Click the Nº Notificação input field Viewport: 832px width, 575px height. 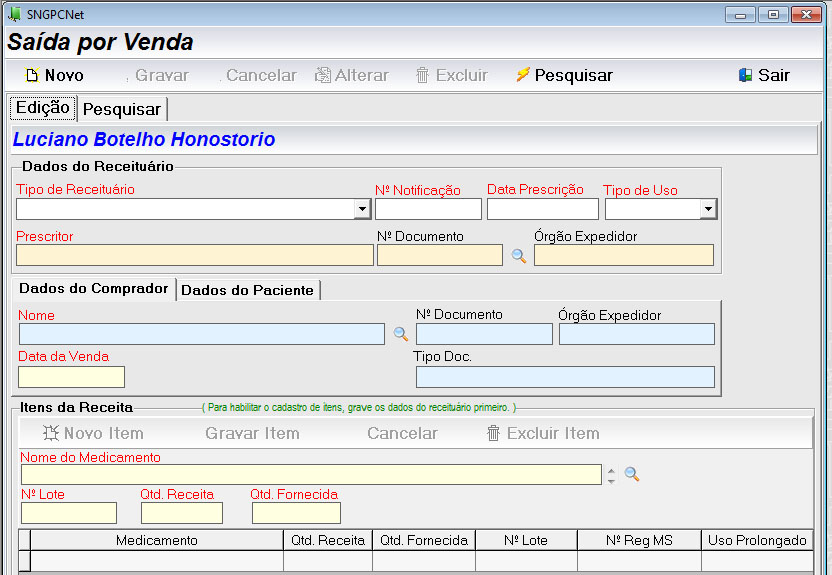point(428,209)
